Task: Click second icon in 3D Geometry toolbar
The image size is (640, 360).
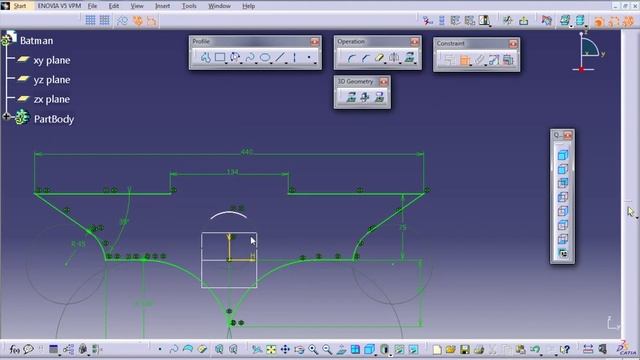Action: coord(365,97)
